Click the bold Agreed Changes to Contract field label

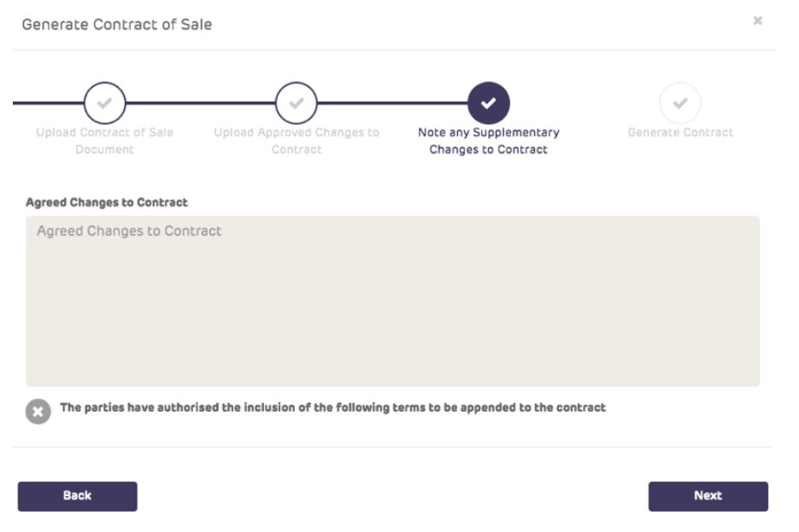click(x=107, y=202)
